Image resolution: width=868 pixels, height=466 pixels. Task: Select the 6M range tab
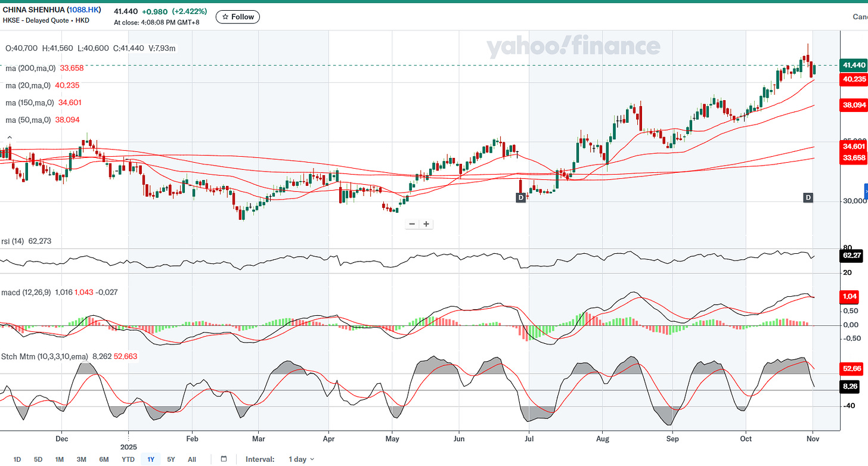(x=104, y=459)
